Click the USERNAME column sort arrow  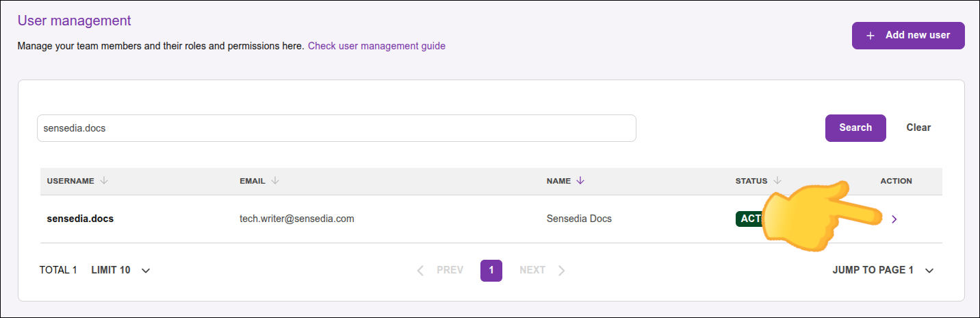pos(104,181)
